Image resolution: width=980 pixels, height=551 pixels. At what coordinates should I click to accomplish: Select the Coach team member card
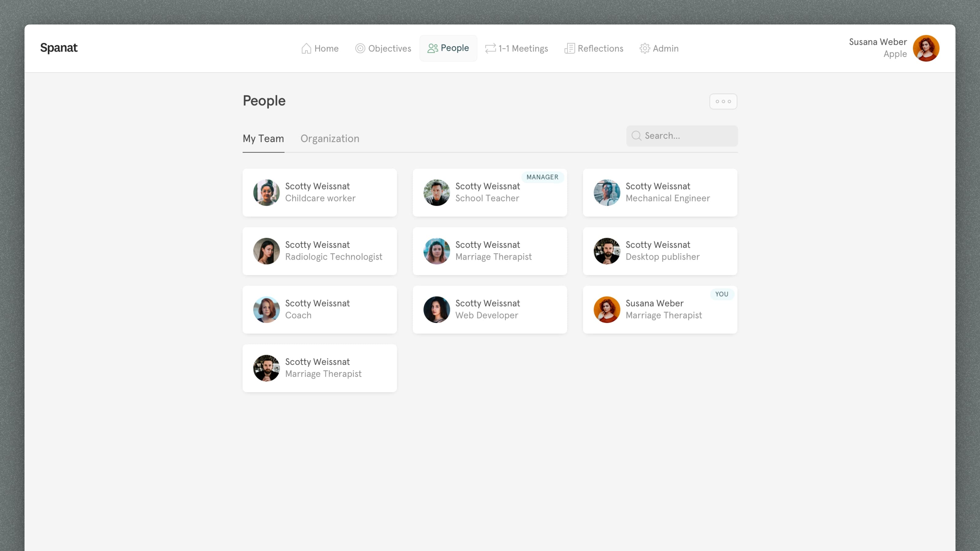[x=319, y=309]
